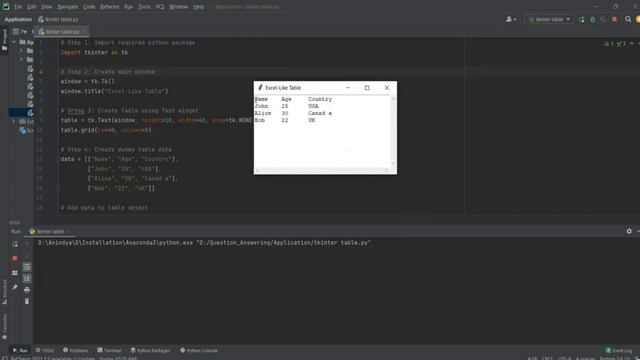Open the Project tool window side tab

pos(4,40)
